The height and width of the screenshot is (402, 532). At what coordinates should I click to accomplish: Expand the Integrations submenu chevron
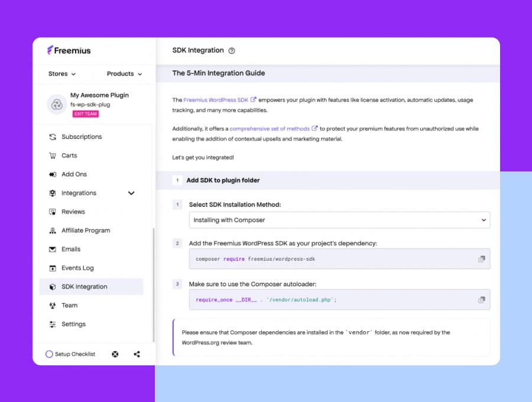click(x=131, y=193)
